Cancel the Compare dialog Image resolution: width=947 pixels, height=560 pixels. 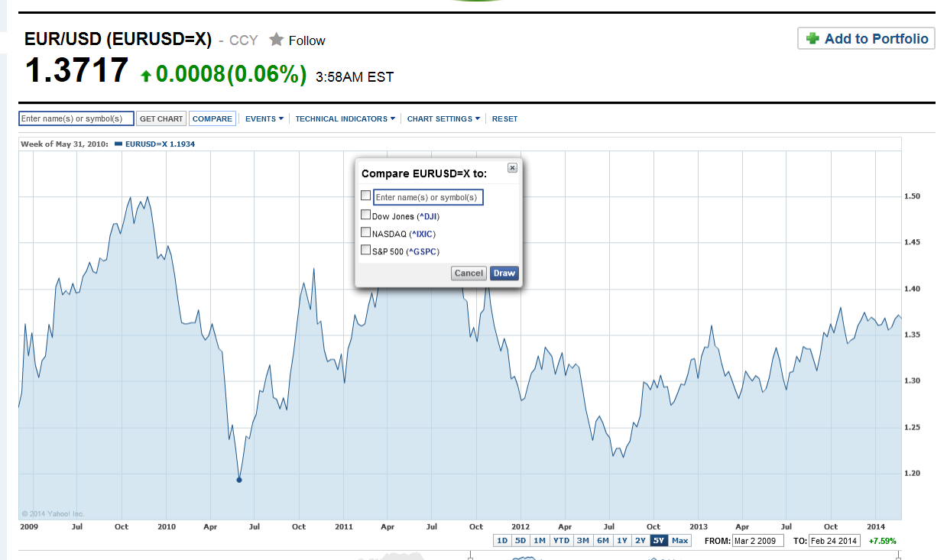pos(469,273)
